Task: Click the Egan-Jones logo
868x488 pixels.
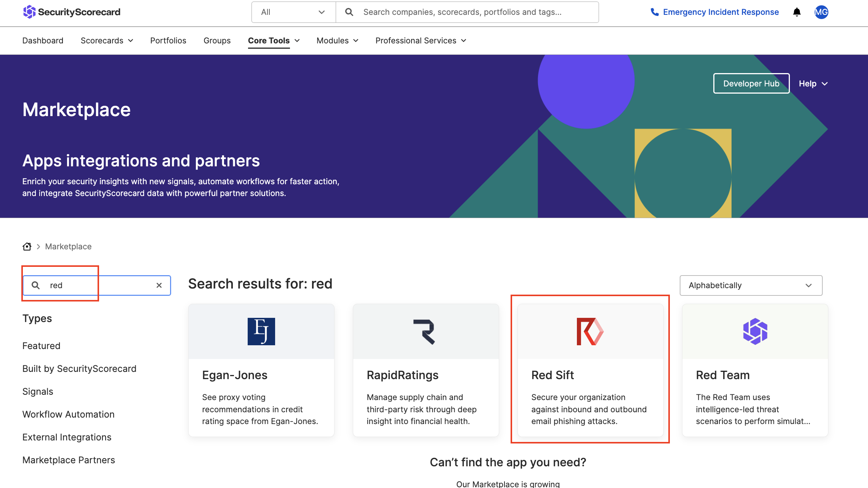Action: pyautogui.click(x=261, y=331)
